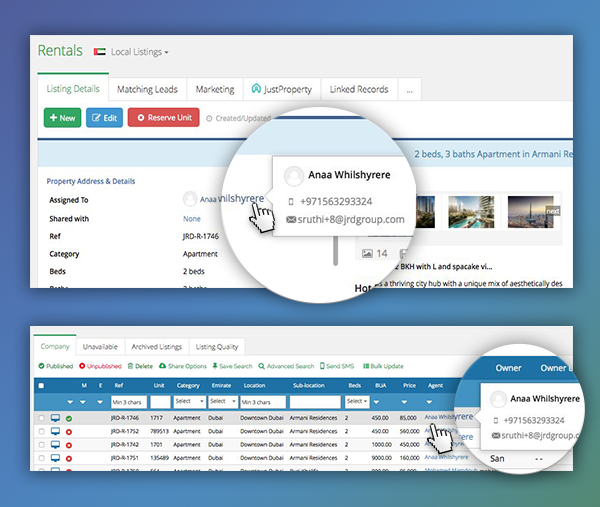Click the Created/Updated clock icon
Image resolution: width=600 pixels, height=507 pixels.
pos(209,119)
